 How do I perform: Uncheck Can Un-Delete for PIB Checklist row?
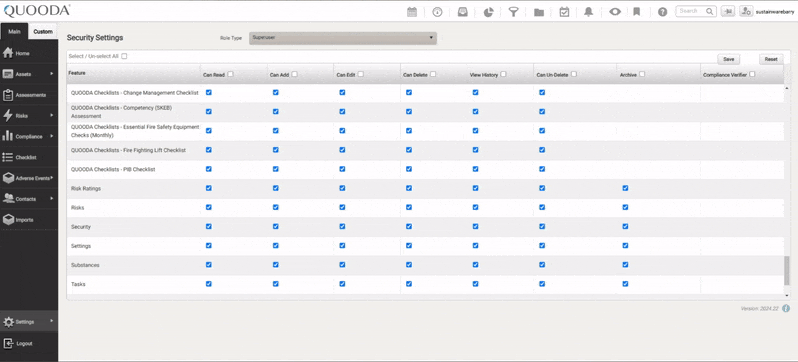(542, 169)
